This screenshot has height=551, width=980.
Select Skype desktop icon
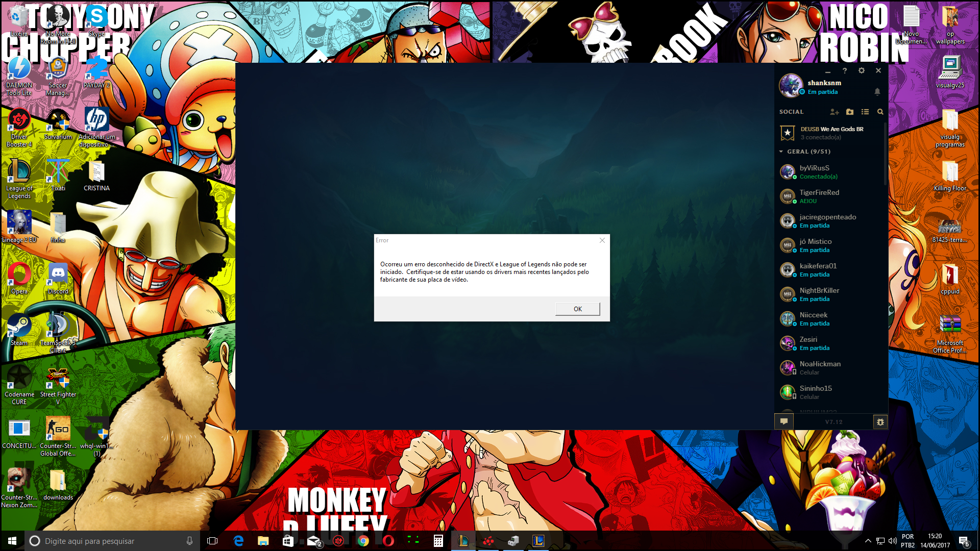(96, 20)
